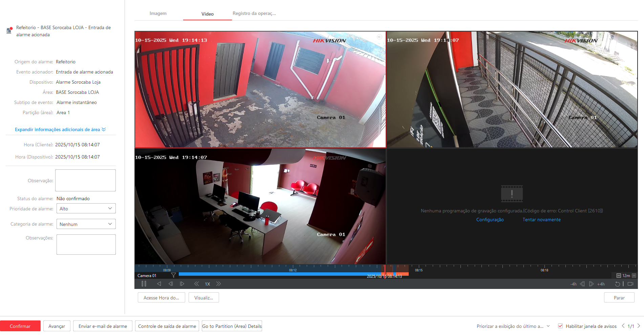Click the camera icon in playback bar
This screenshot has width=644, height=335.
tap(630, 284)
